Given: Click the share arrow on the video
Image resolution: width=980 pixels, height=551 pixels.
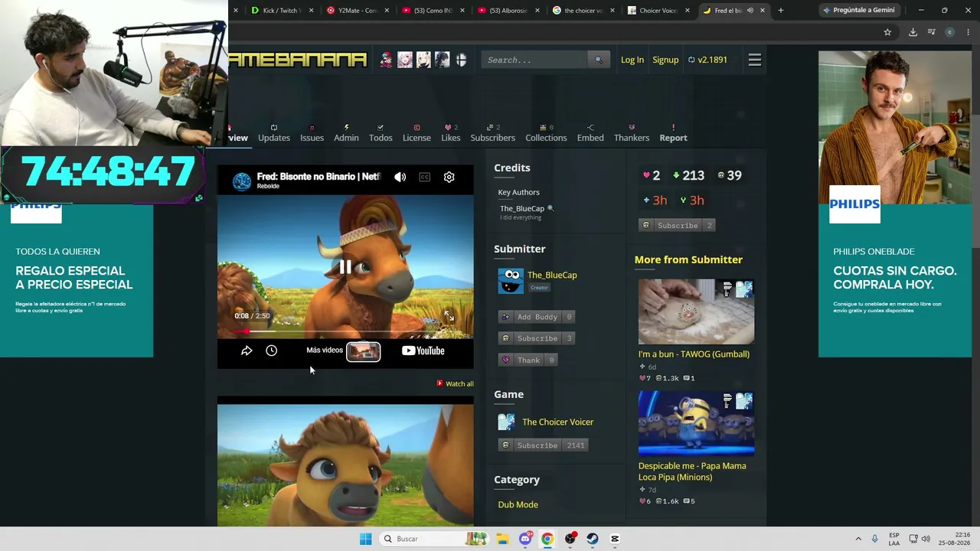Looking at the screenshot, I should [247, 350].
